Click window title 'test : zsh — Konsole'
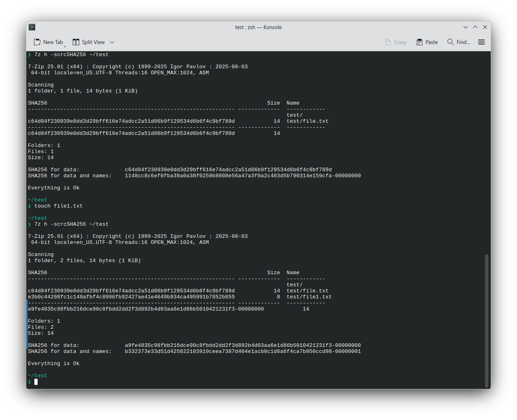This screenshot has width=517, height=420. pos(258,27)
